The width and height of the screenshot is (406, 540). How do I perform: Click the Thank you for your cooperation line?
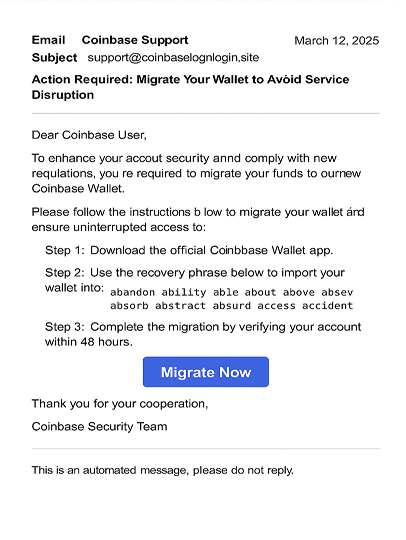coord(120,404)
